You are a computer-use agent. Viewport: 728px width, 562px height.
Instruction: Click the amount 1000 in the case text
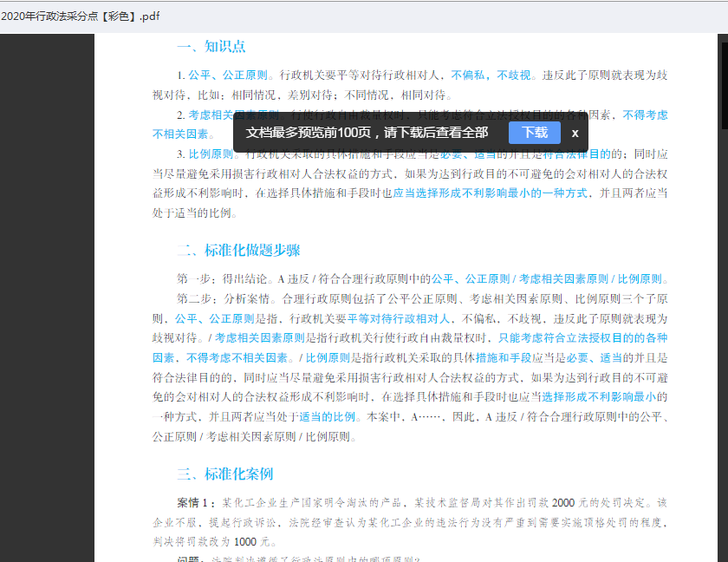pyautogui.click(x=245, y=541)
